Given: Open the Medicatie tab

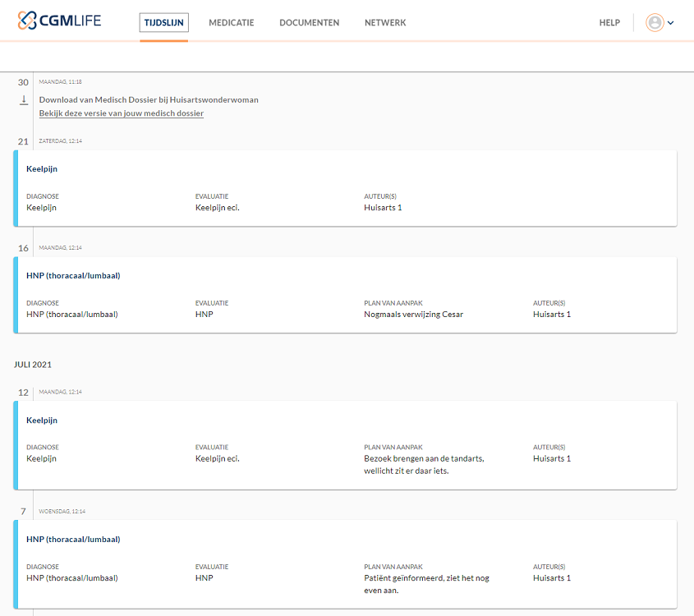Looking at the screenshot, I should pyautogui.click(x=231, y=23).
